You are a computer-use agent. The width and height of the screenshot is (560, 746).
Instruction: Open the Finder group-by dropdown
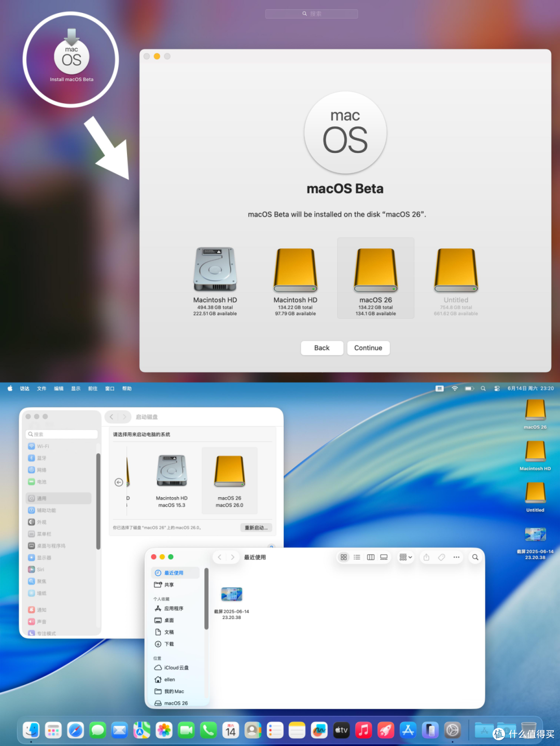coord(405,557)
